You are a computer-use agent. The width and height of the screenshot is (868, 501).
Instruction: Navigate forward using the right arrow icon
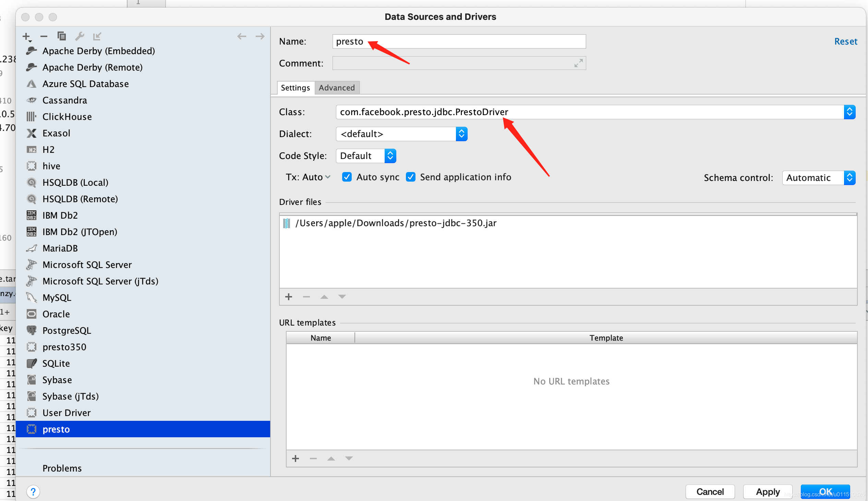tap(260, 36)
